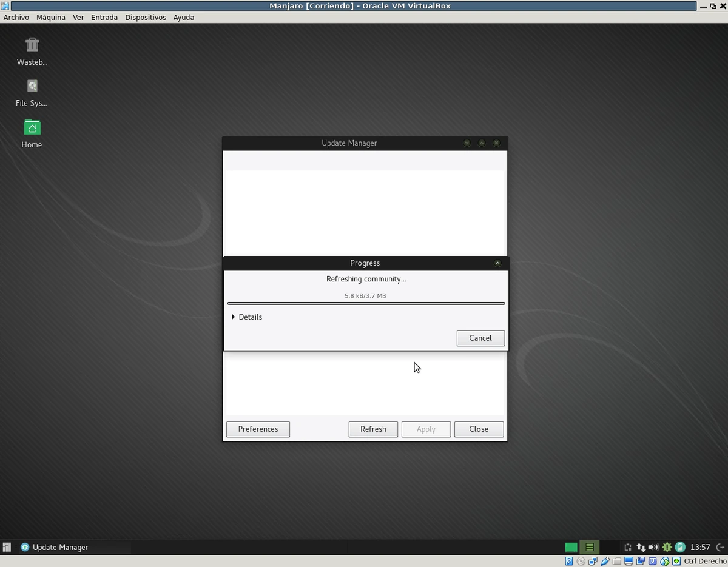The image size is (728, 567).
Task: Open the Máquina menu
Action: click(51, 17)
